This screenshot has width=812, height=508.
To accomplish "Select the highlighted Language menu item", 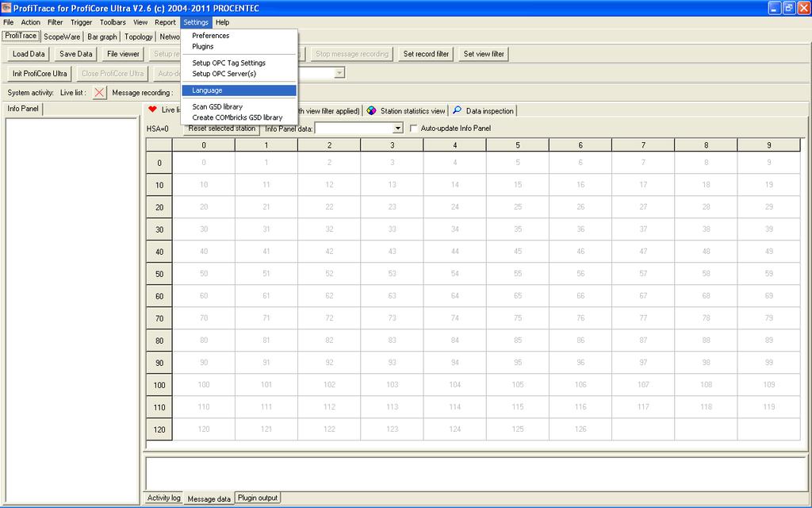I will pos(239,90).
